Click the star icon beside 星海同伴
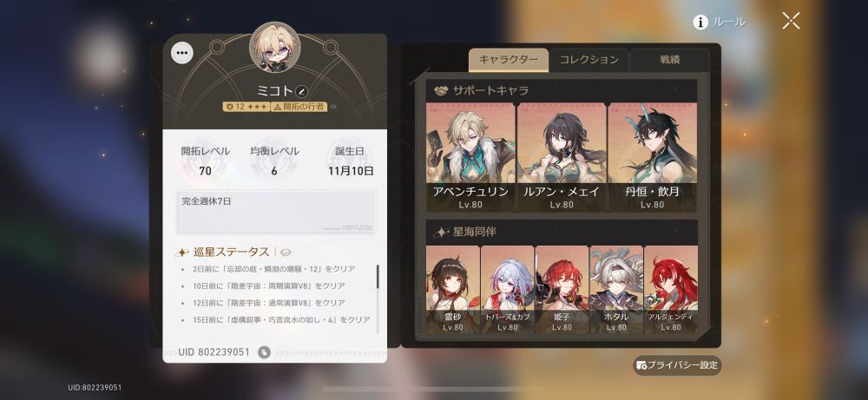Image resolution: width=868 pixels, height=400 pixels. pos(441,233)
